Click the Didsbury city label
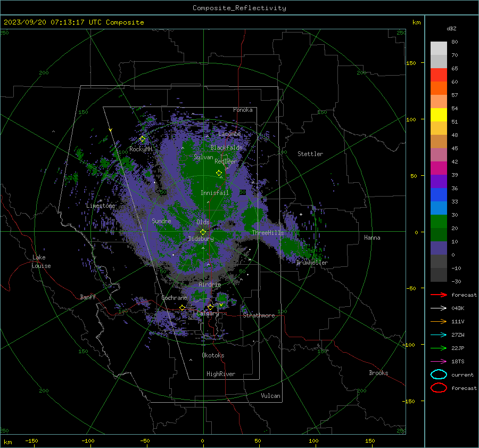Screen dimensions: 479x448 [x=201, y=239]
